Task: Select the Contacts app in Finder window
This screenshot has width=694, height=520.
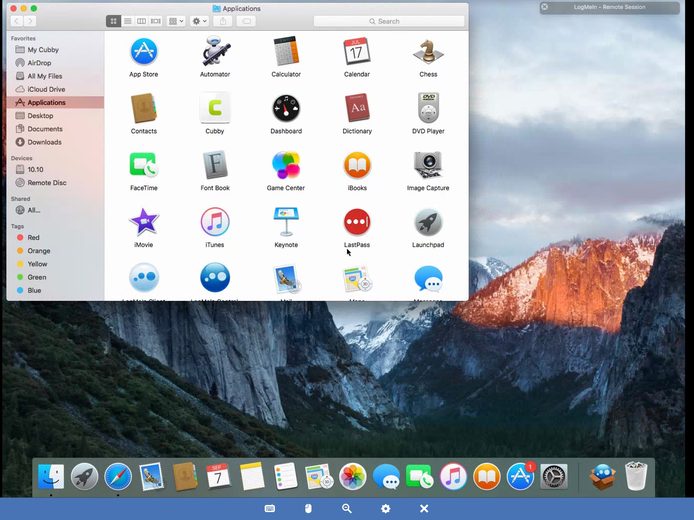Action: [144, 108]
